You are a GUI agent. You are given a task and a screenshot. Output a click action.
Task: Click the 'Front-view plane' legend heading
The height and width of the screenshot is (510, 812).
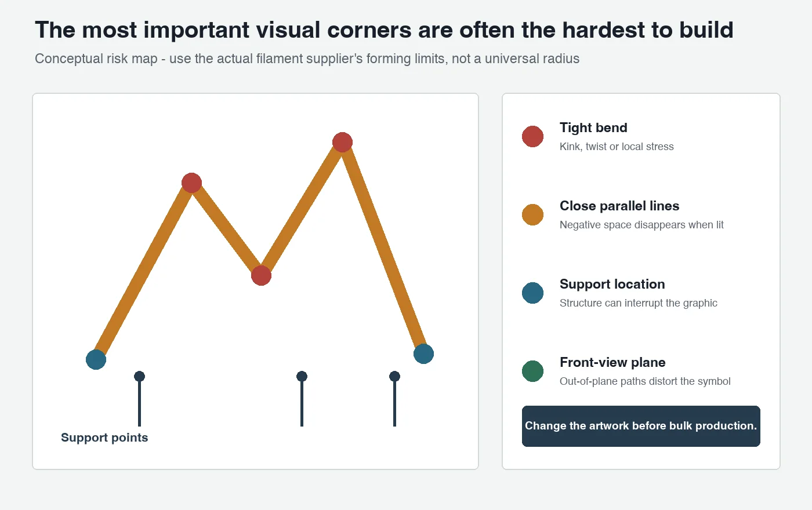coord(612,362)
